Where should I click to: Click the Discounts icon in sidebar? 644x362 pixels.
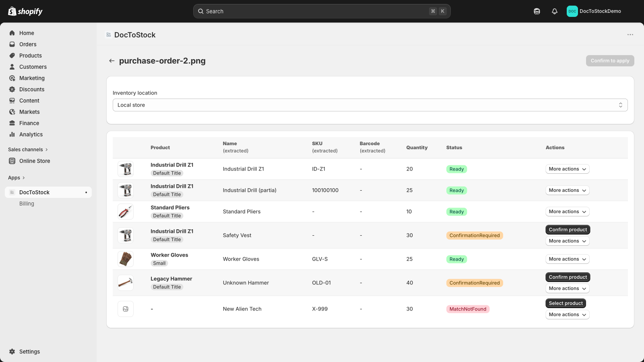click(12, 89)
